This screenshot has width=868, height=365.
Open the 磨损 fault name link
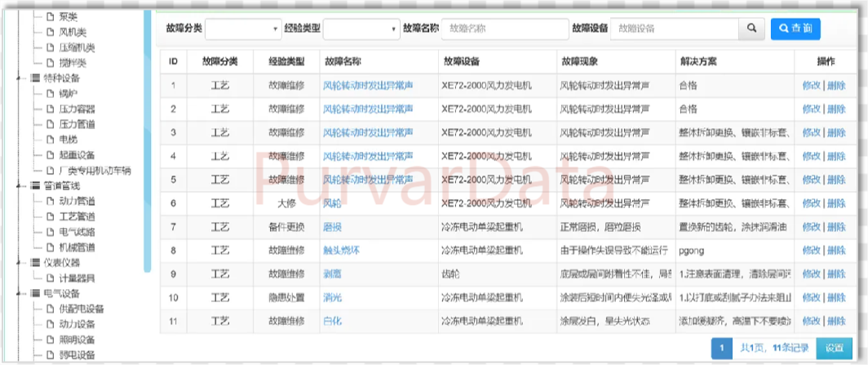(x=332, y=225)
